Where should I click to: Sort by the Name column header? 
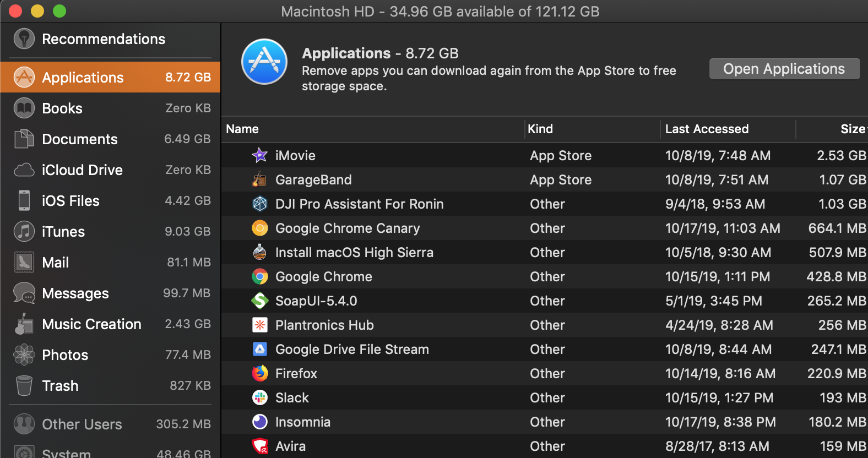(242, 129)
